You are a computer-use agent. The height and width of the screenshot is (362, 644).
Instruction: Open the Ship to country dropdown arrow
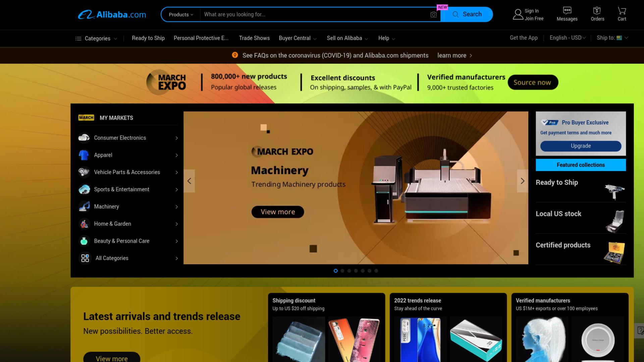click(x=626, y=38)
